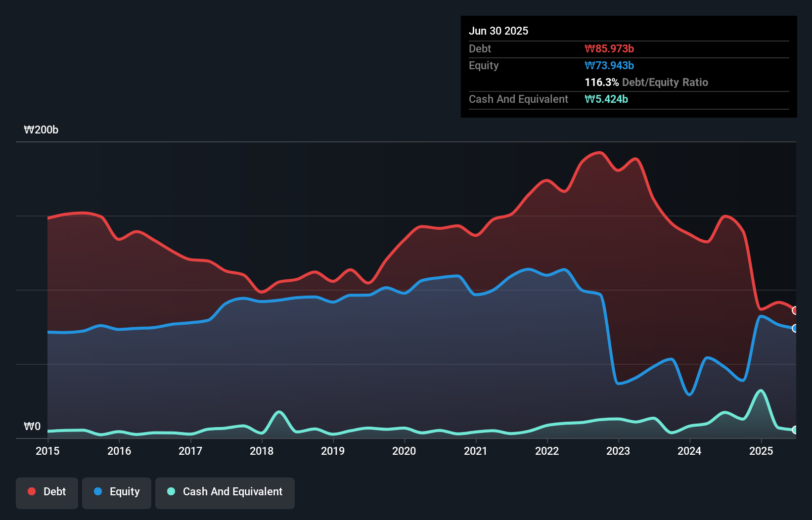
Task: Click the 2020 year label on x-axis
Action: pyautogui.click(x=404, y=451)
